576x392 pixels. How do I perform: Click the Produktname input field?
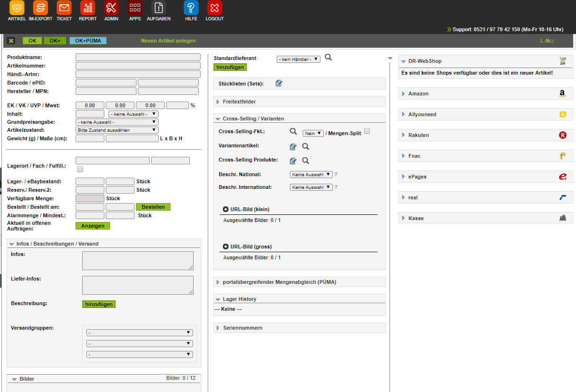[x=138, y=57]
